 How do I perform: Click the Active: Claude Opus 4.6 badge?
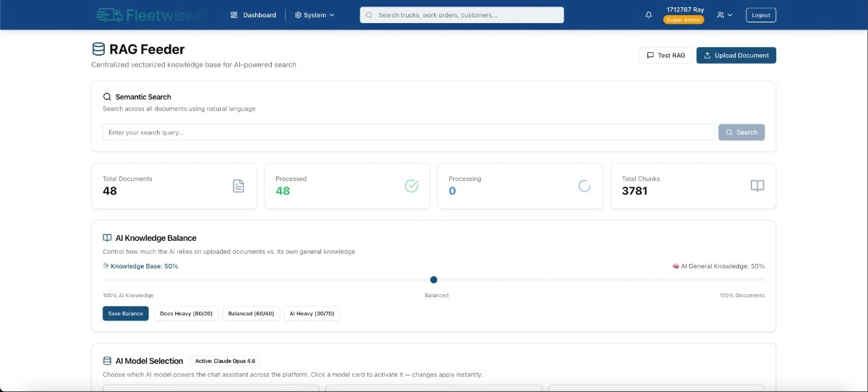(225, 360)
